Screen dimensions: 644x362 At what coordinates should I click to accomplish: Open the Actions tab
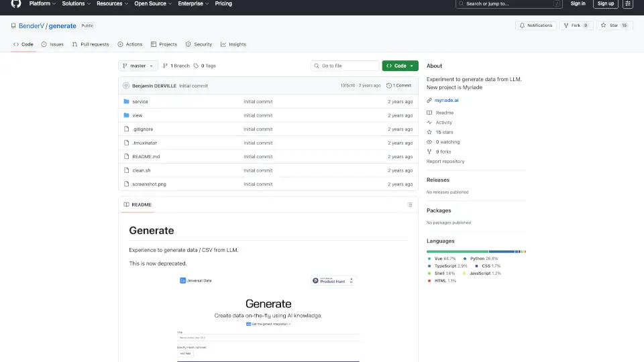click(130, 44)
